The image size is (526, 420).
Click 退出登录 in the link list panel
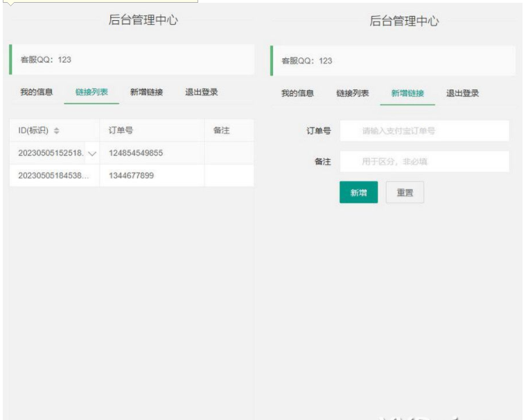pos(201,92)
